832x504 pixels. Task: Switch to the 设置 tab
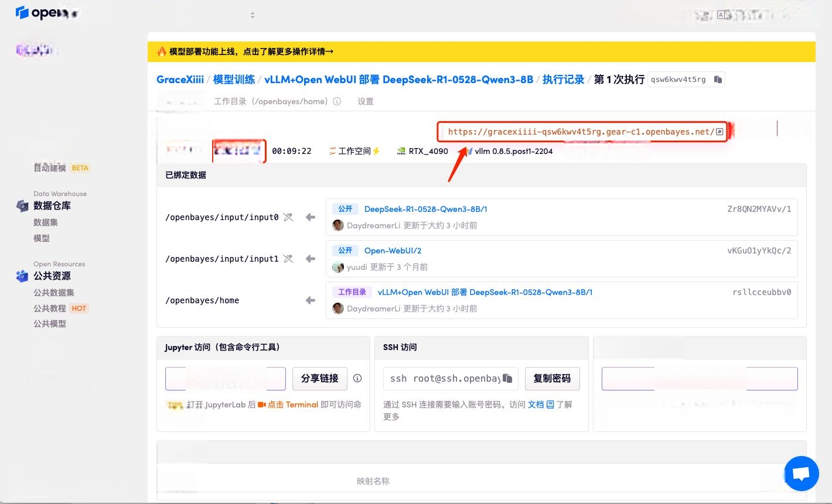click(x=366, y=101)
